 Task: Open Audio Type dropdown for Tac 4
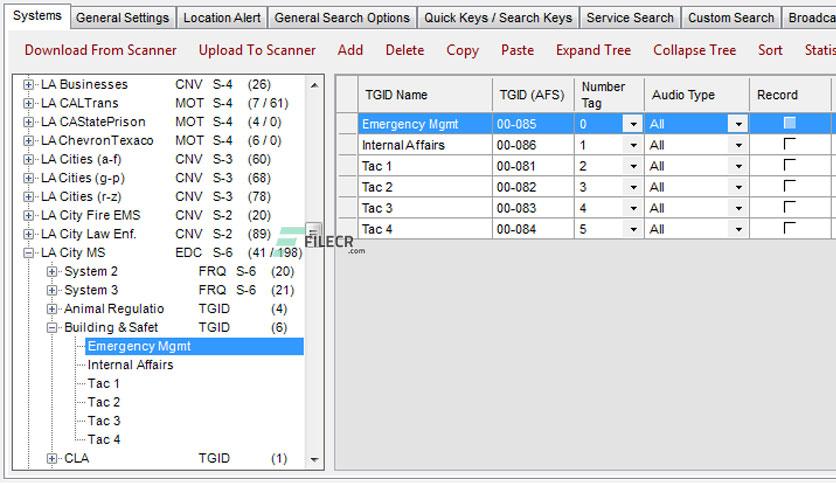coord(738,229)
